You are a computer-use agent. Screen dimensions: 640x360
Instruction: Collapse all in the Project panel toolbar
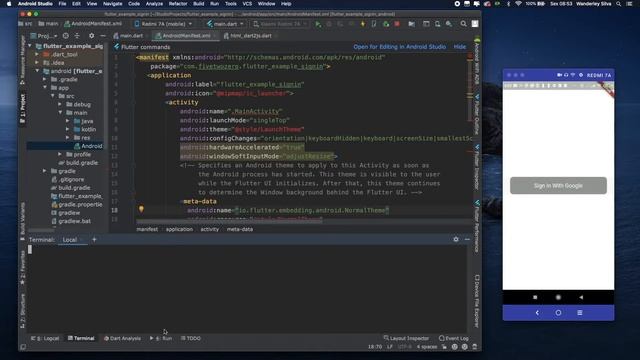(77, 36)
